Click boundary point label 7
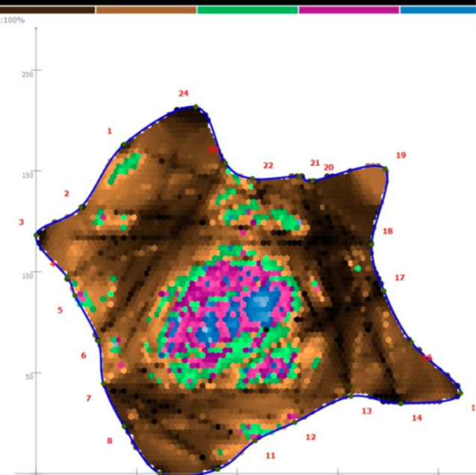This screenshot has height=475, width=476. point(88,398)
